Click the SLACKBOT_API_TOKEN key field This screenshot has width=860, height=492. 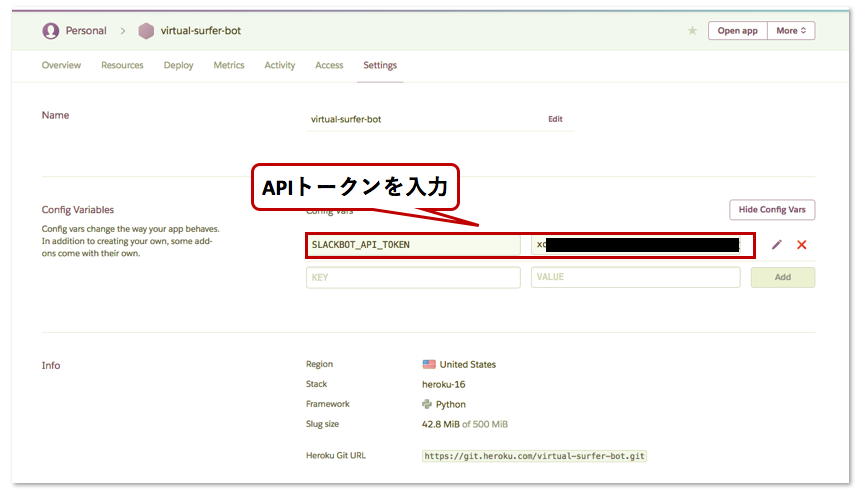(413, 245)
